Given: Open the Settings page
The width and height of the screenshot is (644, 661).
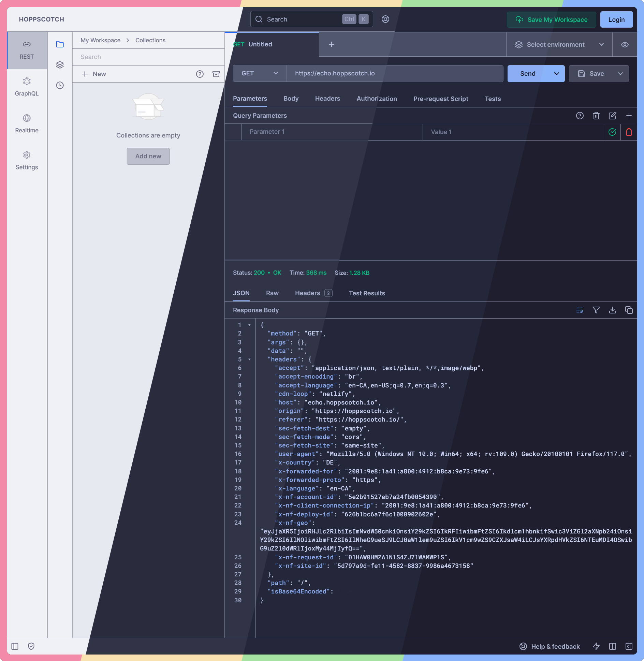Looking at the screenshot, I should pyautogui.click(x=27, y=161).
